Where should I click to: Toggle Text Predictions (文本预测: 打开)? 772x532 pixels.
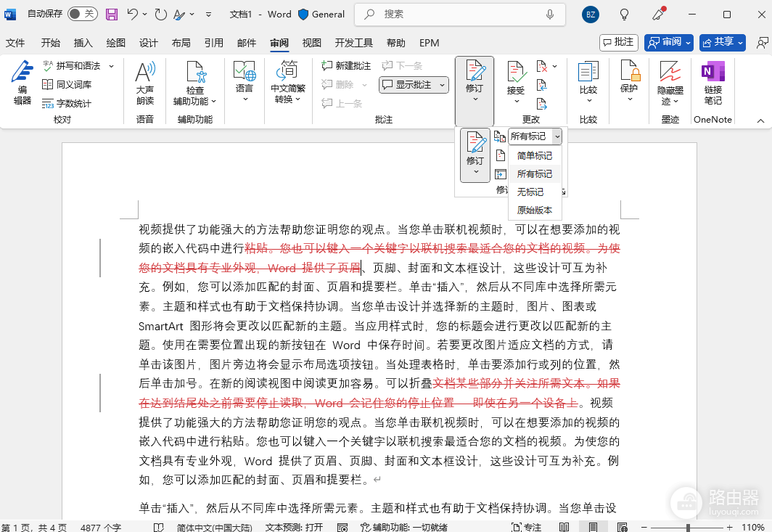[x=294, y=527]
